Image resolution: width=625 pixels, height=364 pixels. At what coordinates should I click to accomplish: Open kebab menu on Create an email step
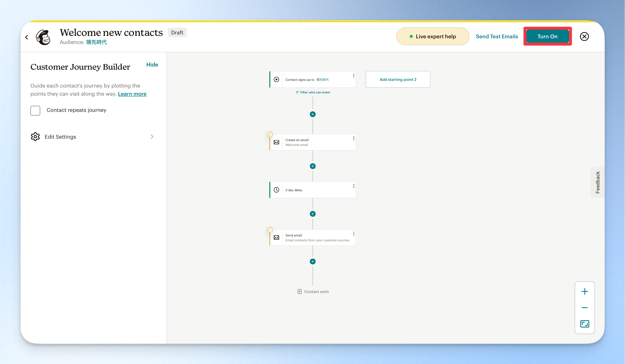(354, 138)
